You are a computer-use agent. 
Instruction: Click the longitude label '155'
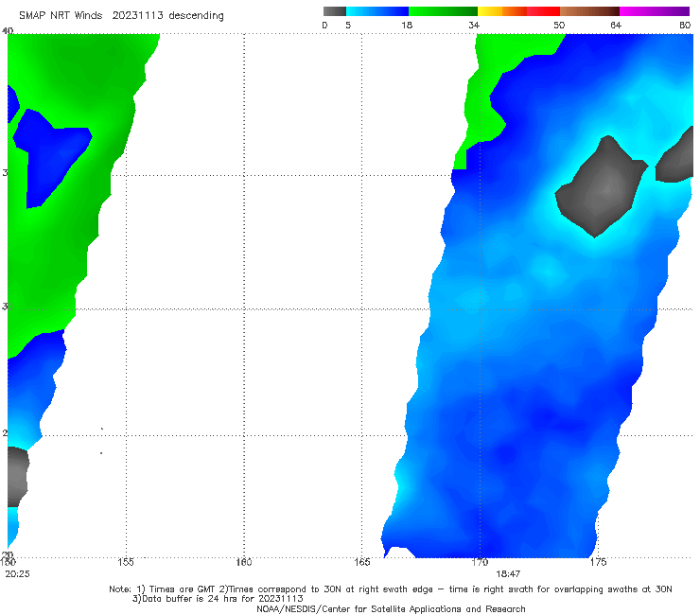click(126, 562)
